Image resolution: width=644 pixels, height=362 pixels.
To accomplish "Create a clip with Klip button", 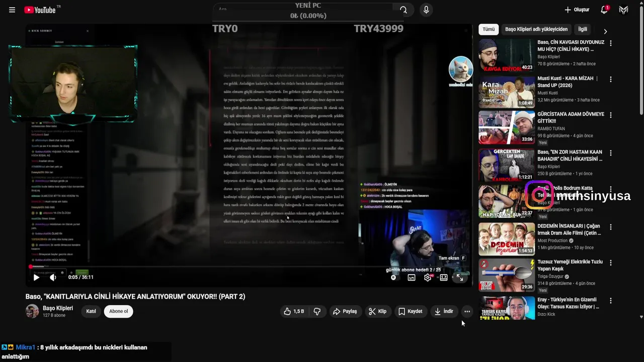I will (x=377, y=311).
